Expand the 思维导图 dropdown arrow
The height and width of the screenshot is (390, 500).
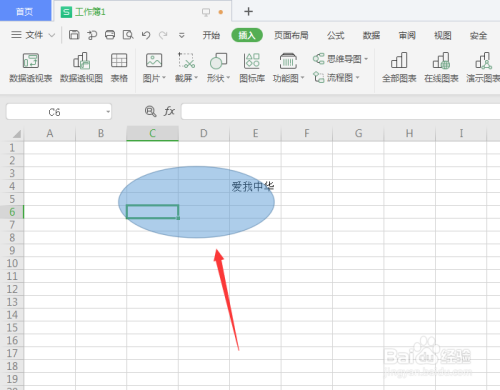tap(366, 59)
